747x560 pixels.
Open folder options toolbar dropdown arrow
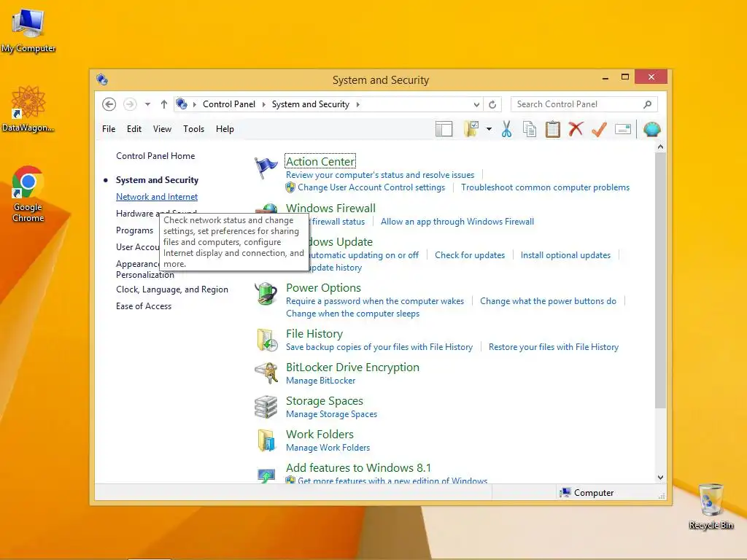(489, 129)
